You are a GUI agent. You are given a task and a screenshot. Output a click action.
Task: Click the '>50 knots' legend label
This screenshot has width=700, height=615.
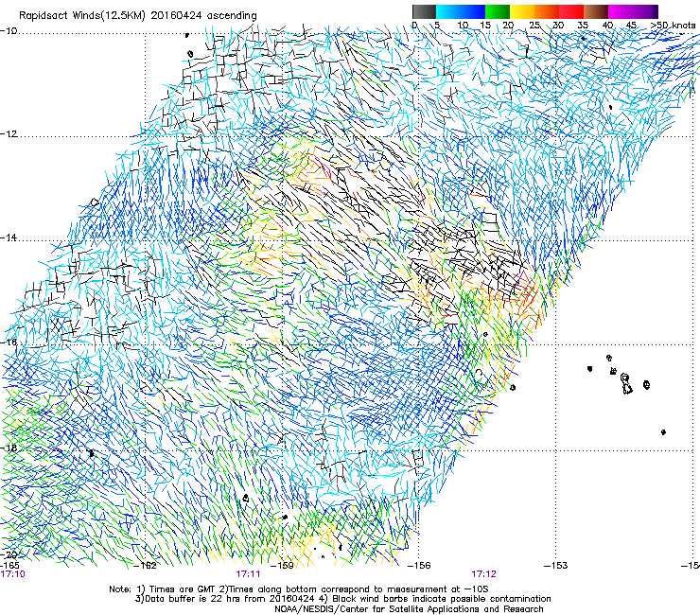coord(673,26)
